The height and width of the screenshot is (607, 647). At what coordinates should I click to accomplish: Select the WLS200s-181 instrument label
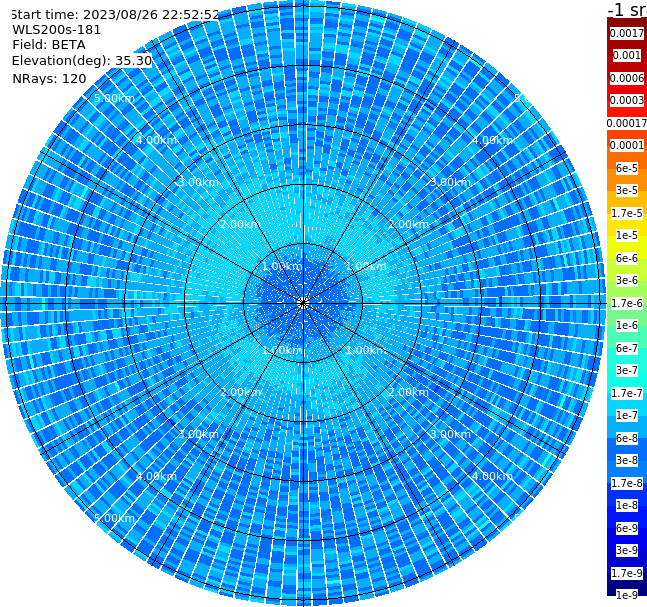tap(57, 30)
